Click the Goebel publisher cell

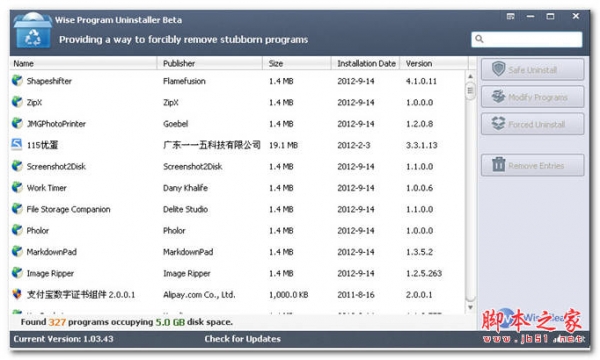[x=175, y=124]
